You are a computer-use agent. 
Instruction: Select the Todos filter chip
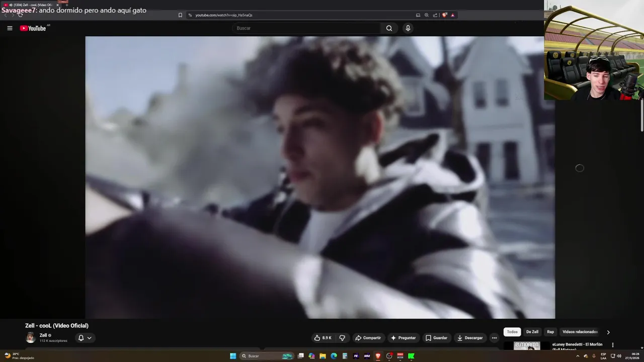(512, 332)
